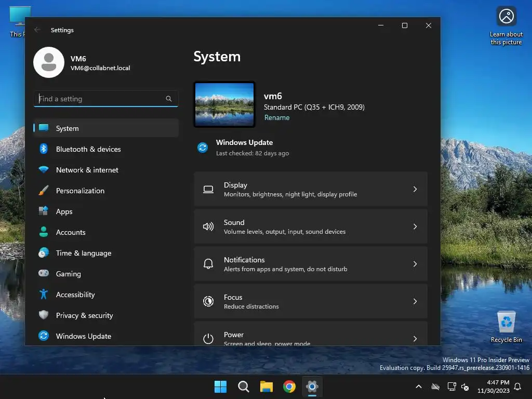Expand the Display chevron
The width and height of the screenshot is (532, 399).
click(x=415, y=189)
